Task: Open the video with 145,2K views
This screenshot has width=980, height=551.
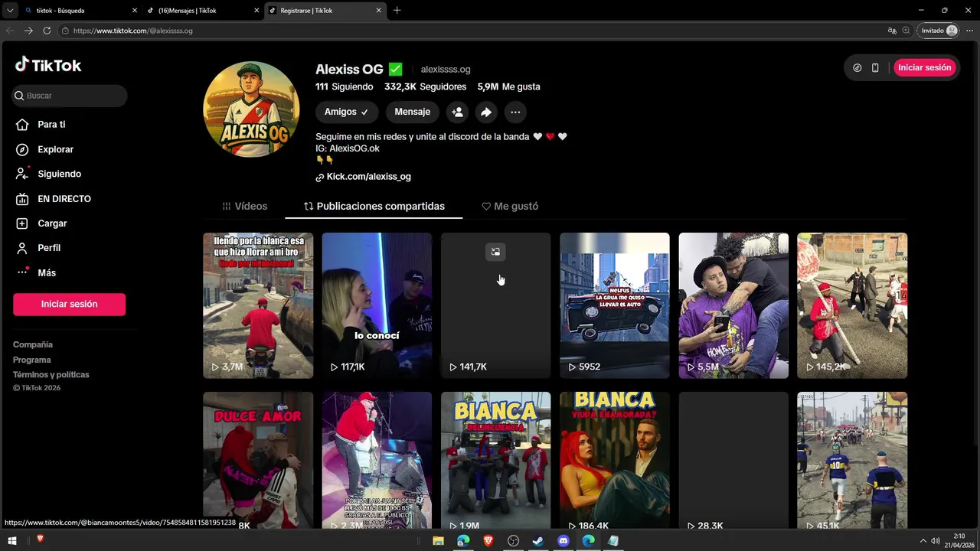Action: 852,305
